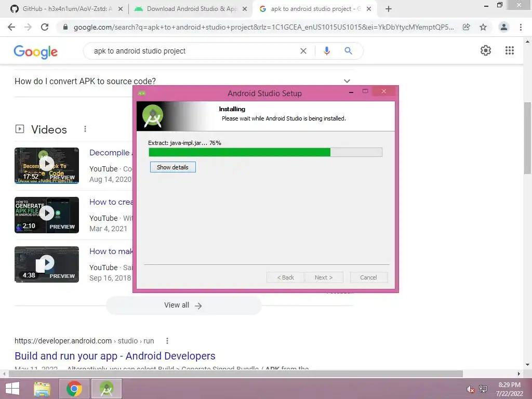The width and height of the screenshot is (532, 399).
Task: Open the 'Decompile' video link
Action: [110, 153]
